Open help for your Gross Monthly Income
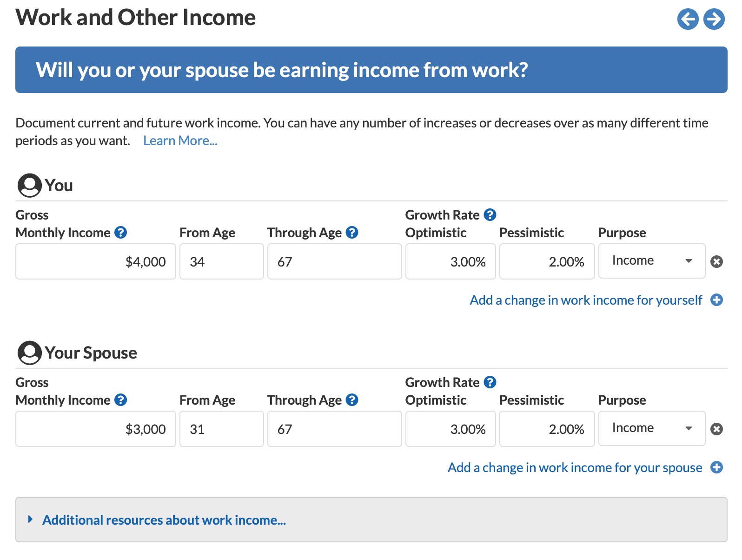 click(121, 233)
